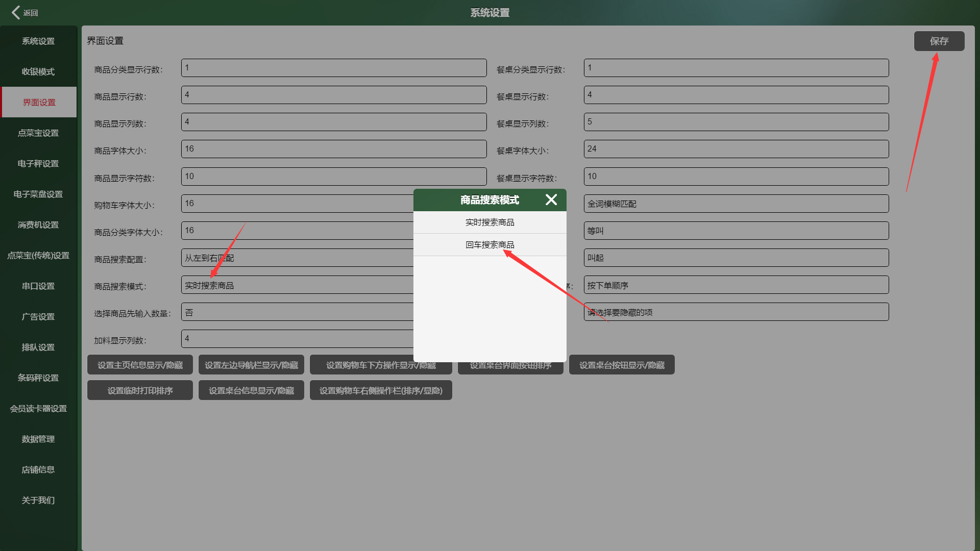Image resolution: width=980 pixels, height=551 pixels.
Task: Open 电子秤设置 sidebar item
Action: tap(38, 163)
